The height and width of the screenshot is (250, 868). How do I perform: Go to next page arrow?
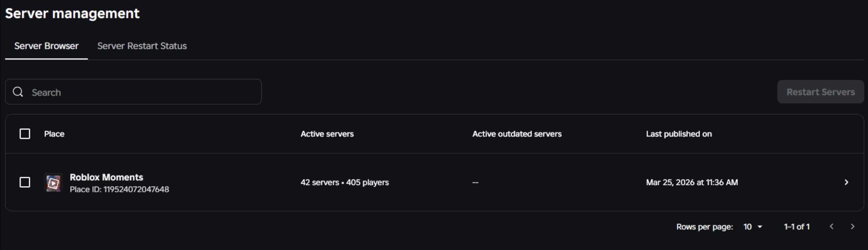coord(853,227)
